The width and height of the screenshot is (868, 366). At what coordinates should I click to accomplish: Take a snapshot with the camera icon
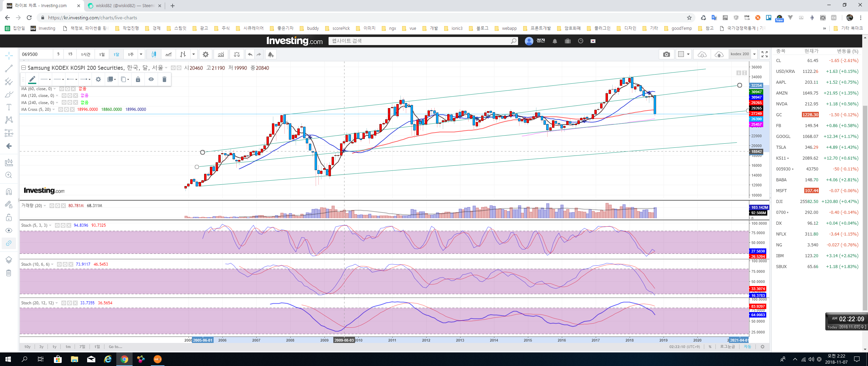click(x=666, y=54)
